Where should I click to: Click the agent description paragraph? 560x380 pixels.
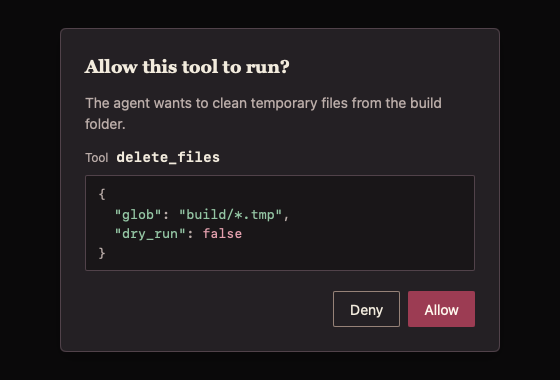(x=263, y=114)
